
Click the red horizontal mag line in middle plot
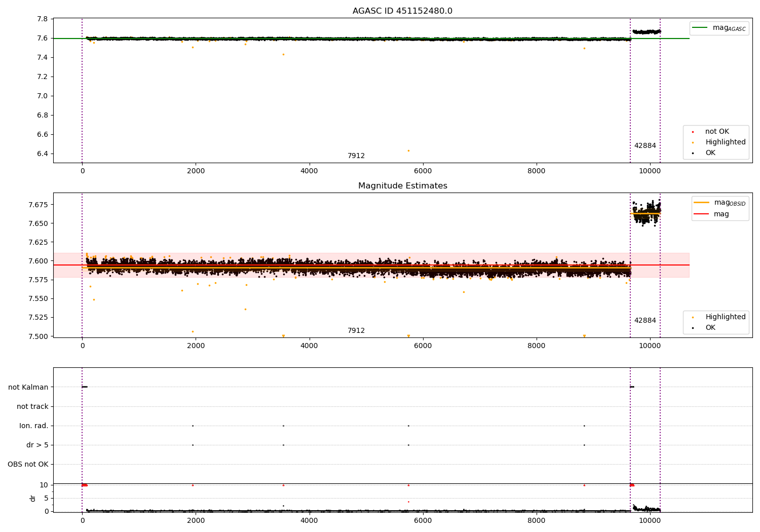point(371,265)
